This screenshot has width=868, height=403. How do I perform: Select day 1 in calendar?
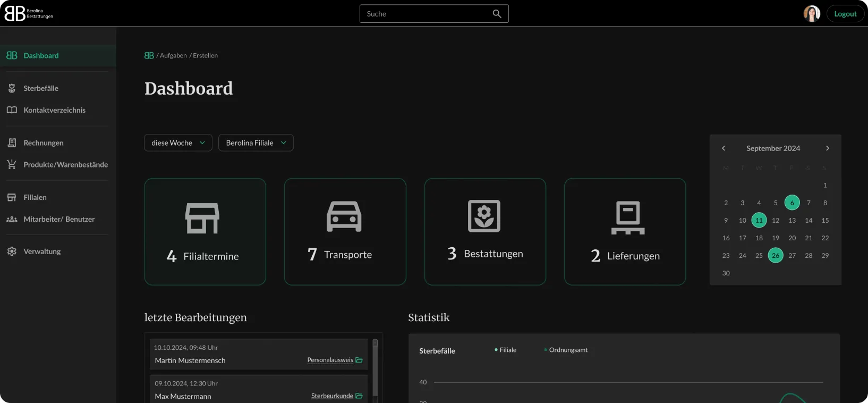(x=825, y=185)
